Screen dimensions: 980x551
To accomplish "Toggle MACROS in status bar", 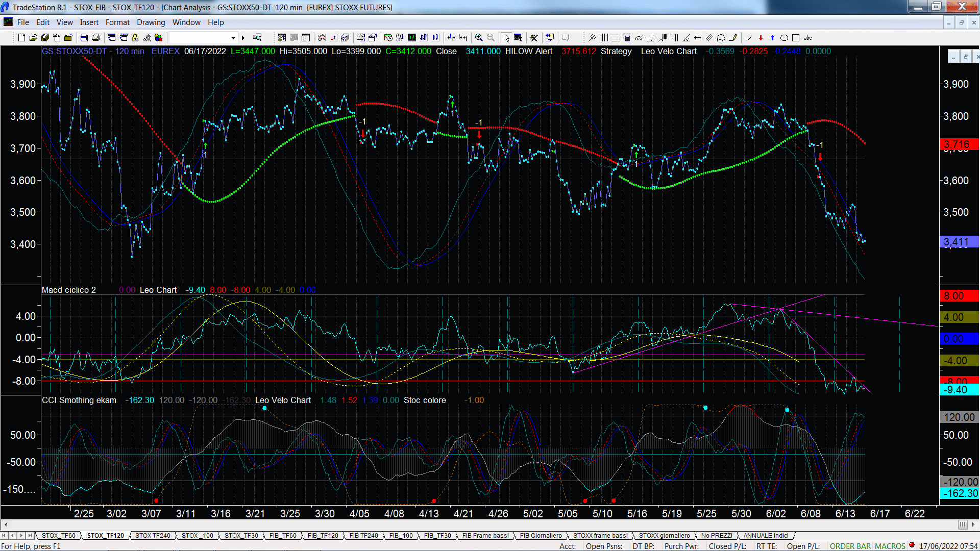I will coord(890,546).
